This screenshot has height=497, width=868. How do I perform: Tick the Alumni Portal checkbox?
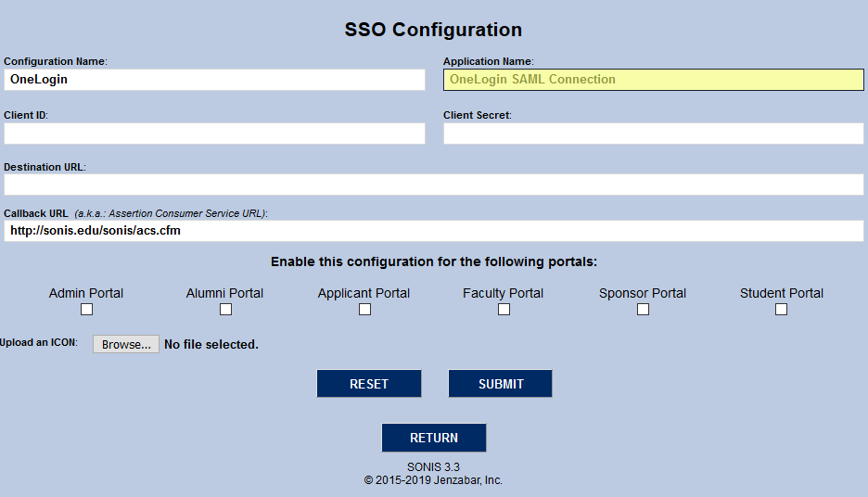click(x=225, y=310)
